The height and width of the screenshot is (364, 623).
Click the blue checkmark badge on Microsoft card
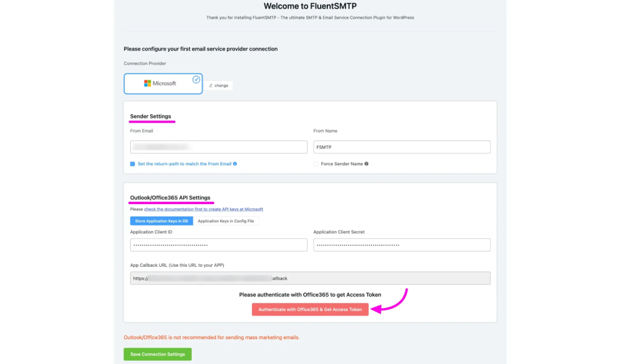point(196,80)
